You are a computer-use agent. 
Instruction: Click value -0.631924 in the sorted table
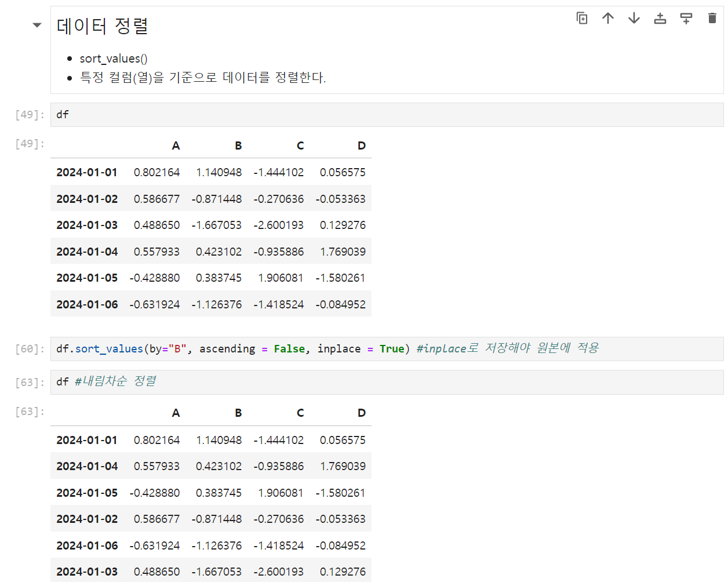click(155, 545)
